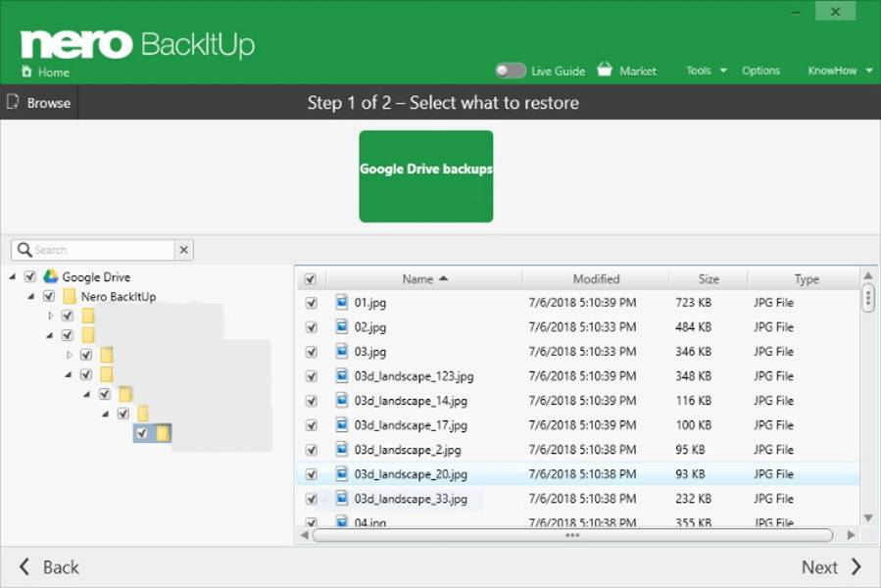Select the highlighted deepest folder in tree

click(x=152, y=433)
